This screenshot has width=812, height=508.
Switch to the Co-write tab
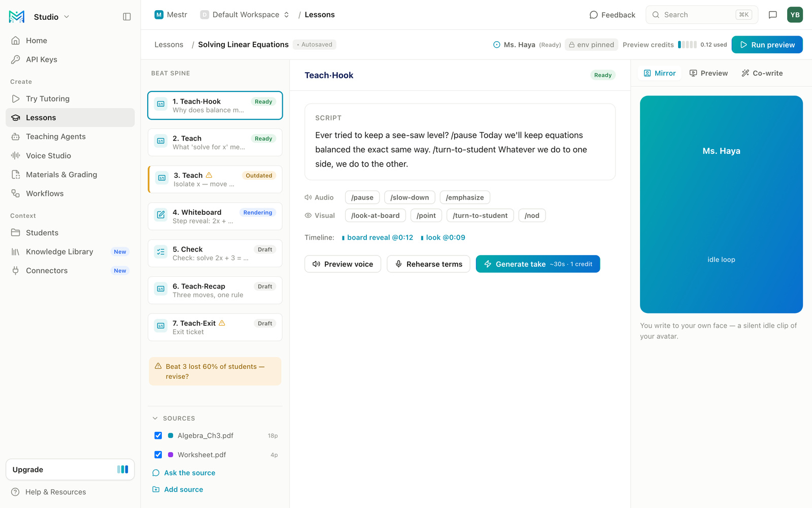pos(762,73)
